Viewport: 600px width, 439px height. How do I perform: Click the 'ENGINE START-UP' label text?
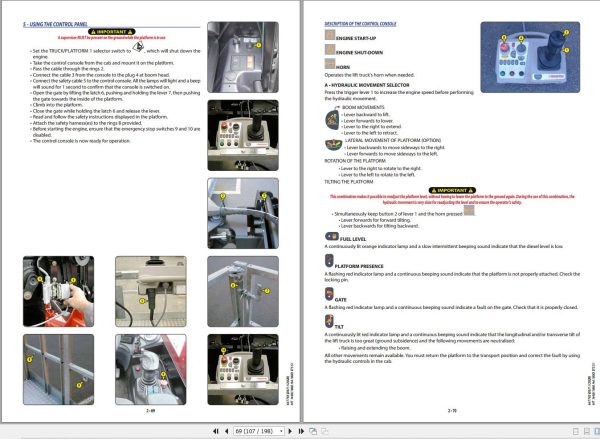356,38
